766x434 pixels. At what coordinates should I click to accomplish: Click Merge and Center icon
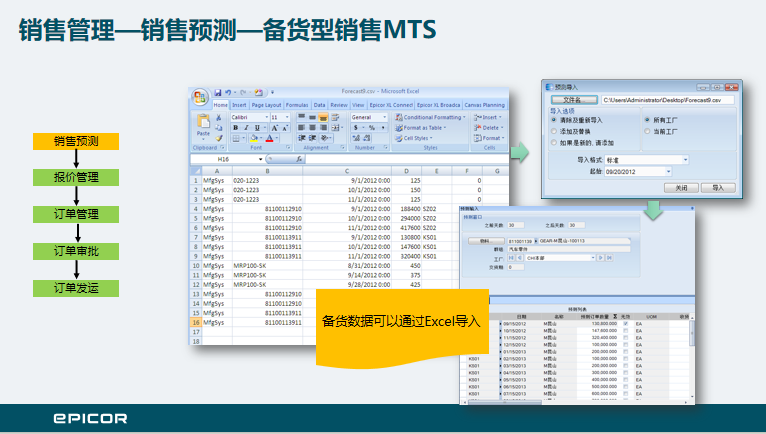coord(335,128)
